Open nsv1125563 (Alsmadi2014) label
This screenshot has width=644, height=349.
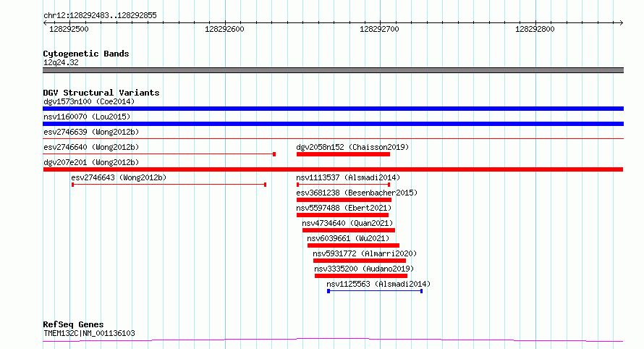(x=378, y=284)
